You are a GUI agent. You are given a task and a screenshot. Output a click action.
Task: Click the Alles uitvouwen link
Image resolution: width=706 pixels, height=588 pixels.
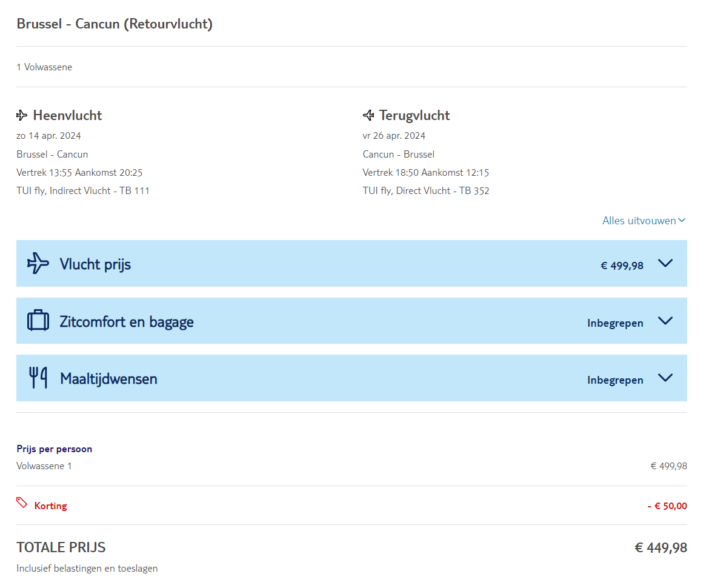click(x=639, y=221)
